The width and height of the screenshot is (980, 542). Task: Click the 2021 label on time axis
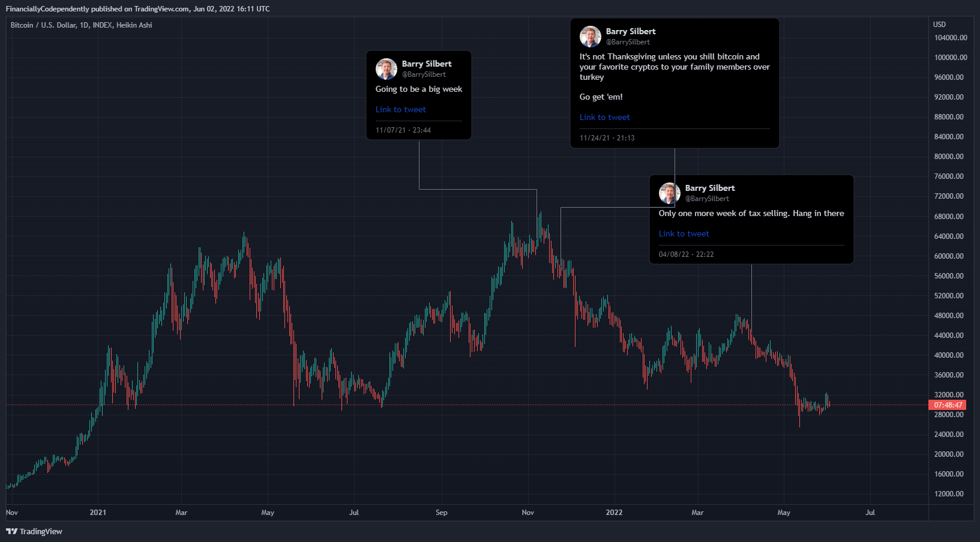pos(98,513)
